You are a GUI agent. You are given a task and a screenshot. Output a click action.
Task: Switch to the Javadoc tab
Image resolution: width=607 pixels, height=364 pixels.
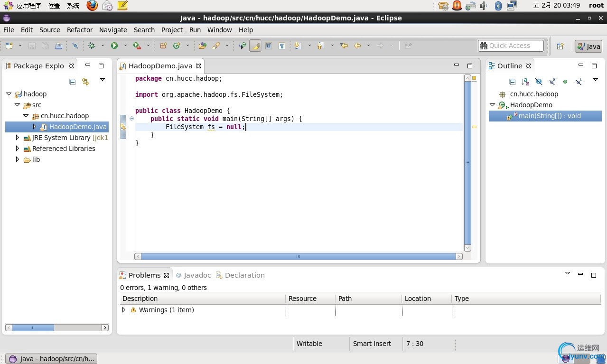[x=193, y=275]
